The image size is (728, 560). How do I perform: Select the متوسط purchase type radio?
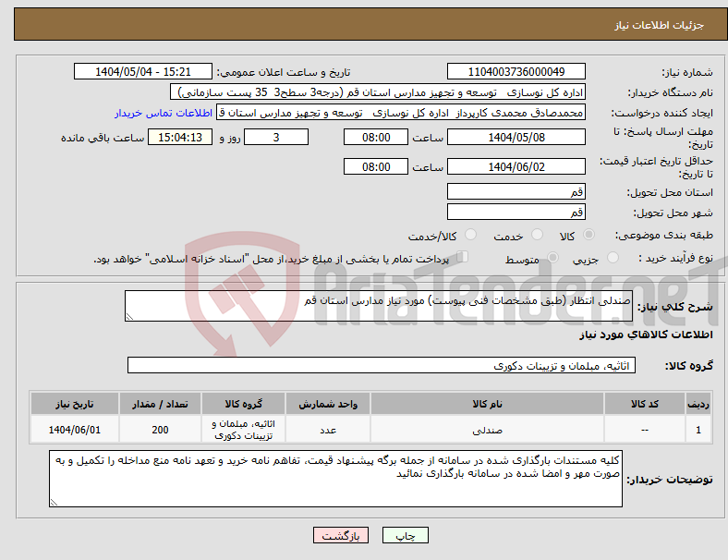point(552,257)
